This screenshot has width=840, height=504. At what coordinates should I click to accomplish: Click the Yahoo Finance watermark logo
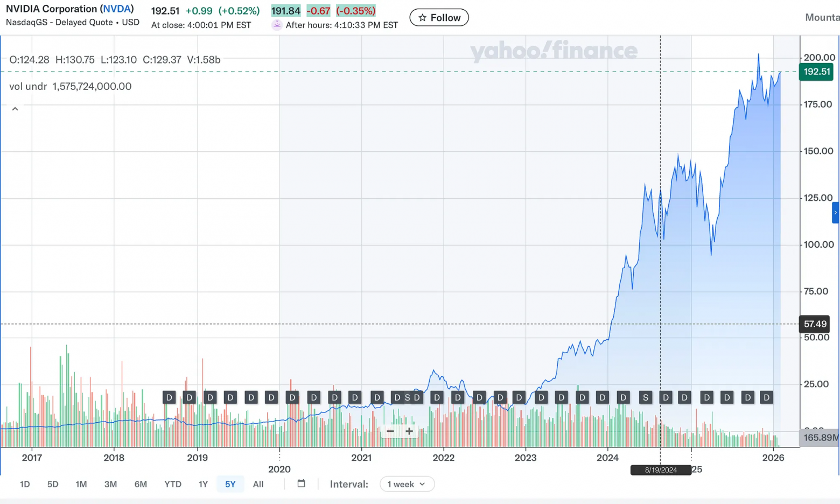(x=554, y=51)
